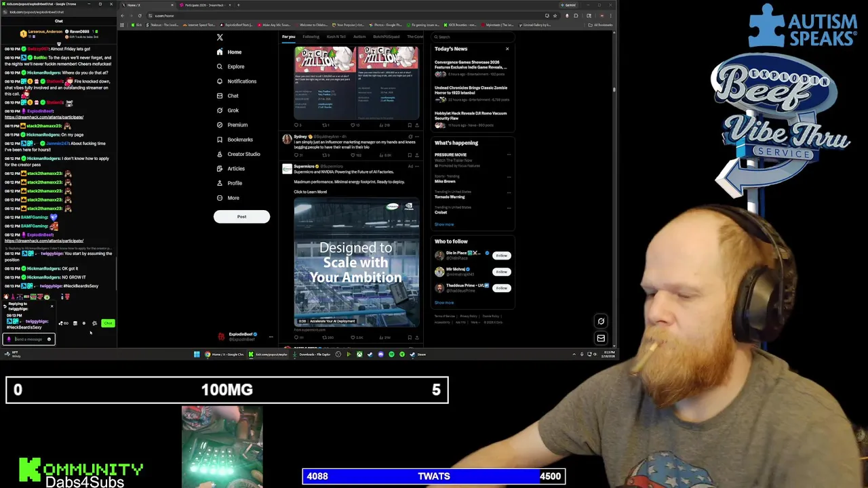Viewport: 868px width, 488px height.
Task: Click the white Post button
Action: pos(241,216)
